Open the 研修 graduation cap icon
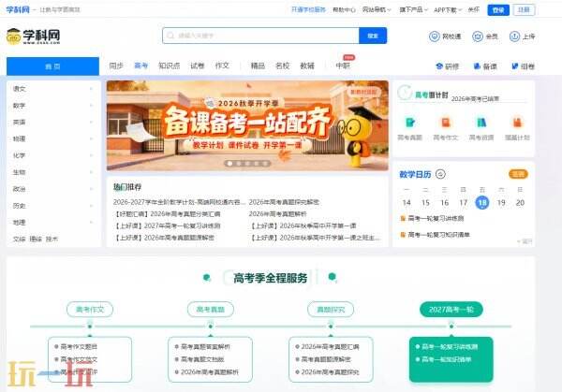562x392 pixels. point(439,66)
